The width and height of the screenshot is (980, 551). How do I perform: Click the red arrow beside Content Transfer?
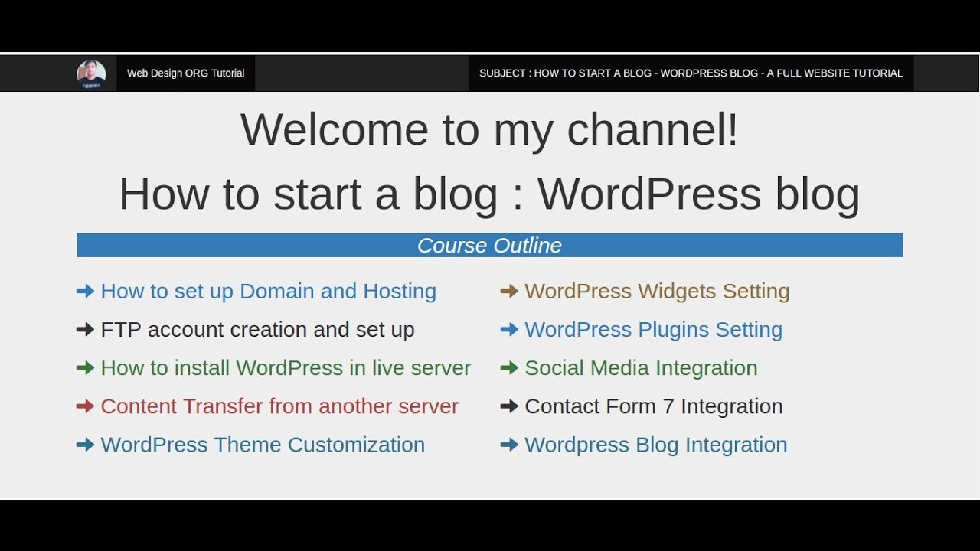(85, 406)
